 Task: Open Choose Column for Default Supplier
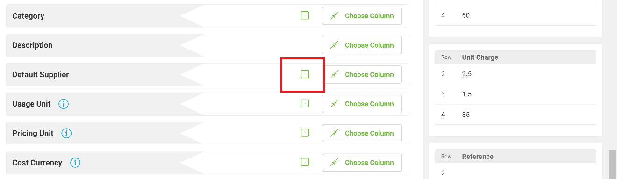(362, 75)
